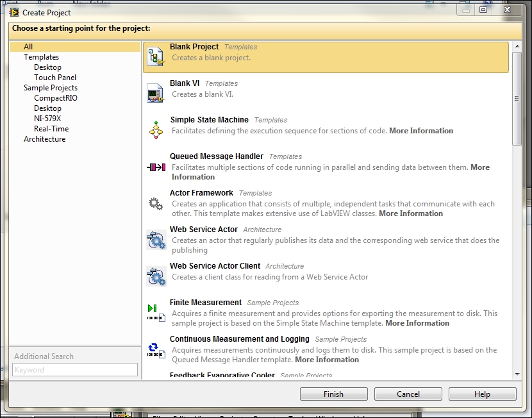Select the Real-Time category
The width and height of the screenshot is (532, 418).
click(51, 129)
